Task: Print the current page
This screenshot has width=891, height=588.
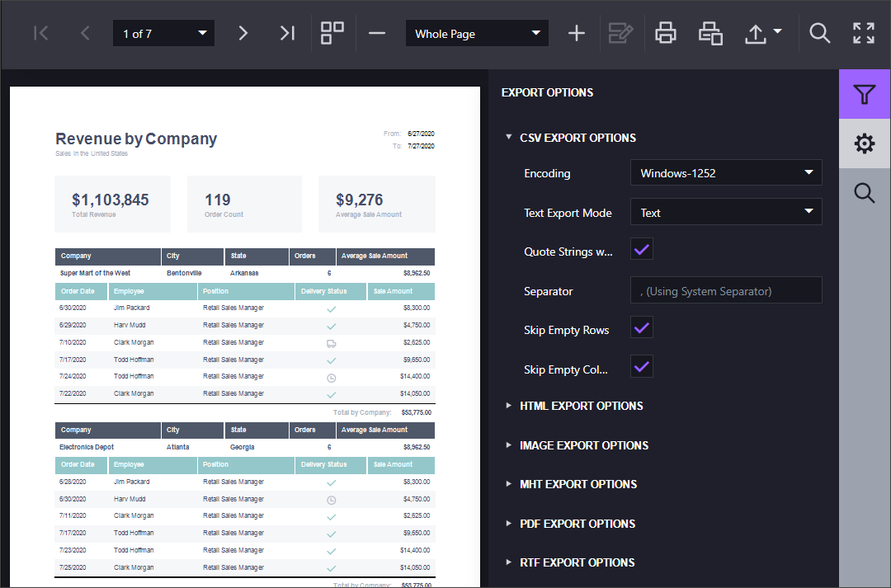Action: [x=710, y=34]
